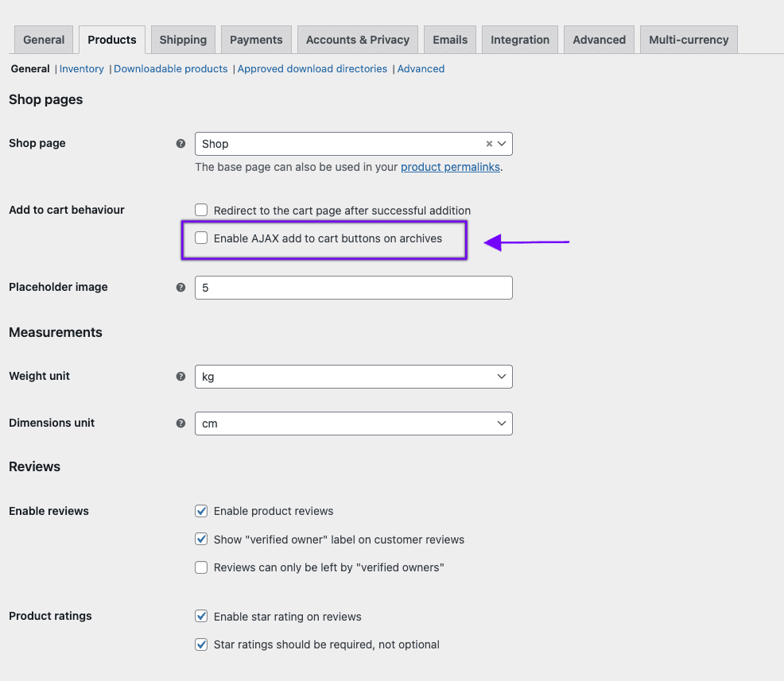Click the Placeholder image input field

coord(353,288)
